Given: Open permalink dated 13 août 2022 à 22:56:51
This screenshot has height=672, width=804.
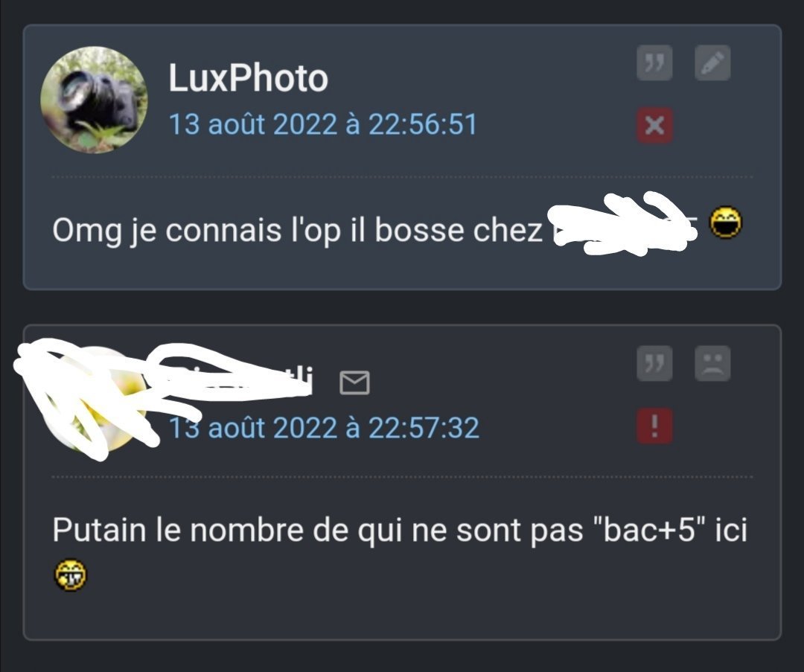Looking at the screenshot, I should click(x=322, y=124).
